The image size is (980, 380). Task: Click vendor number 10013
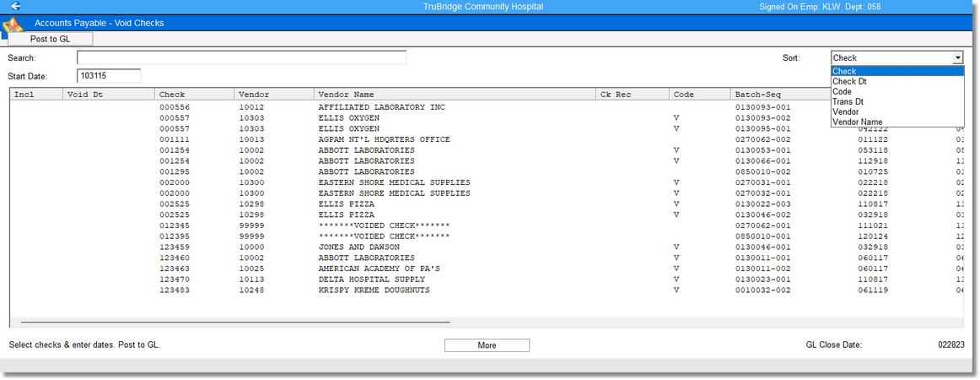252,139
